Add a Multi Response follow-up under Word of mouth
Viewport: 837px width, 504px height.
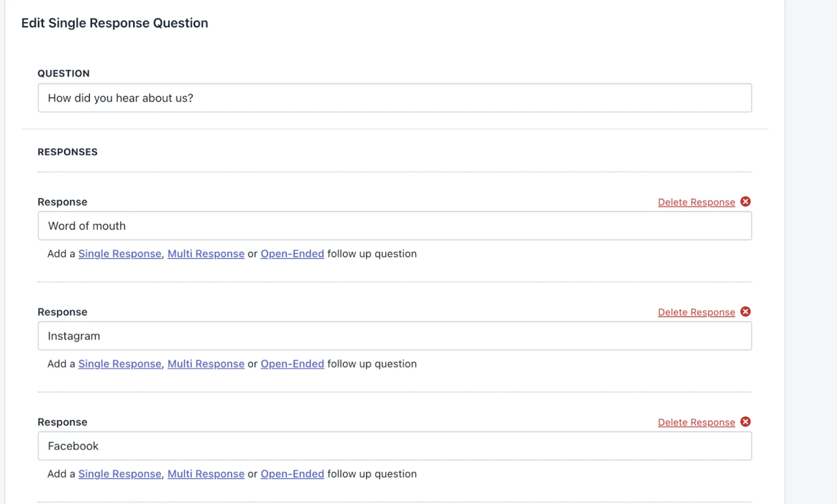tap(206, 253)
